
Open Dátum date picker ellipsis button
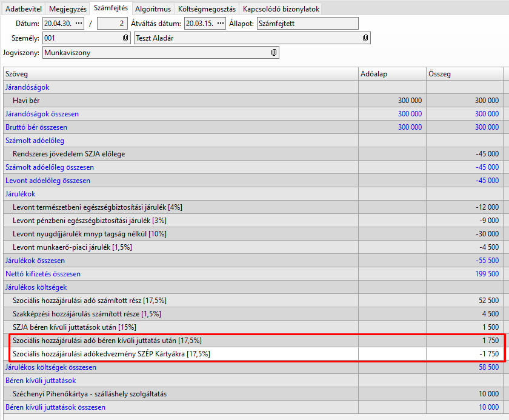[x=79, y=24]
